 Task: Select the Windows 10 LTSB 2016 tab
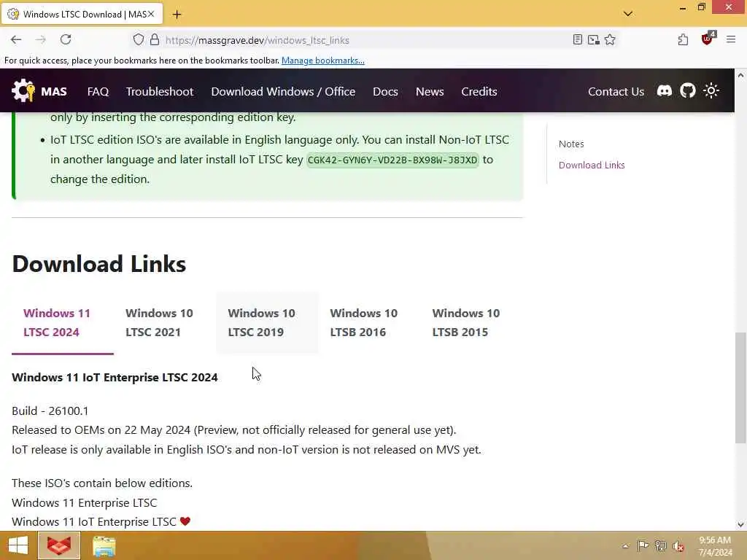pos(369,323)
